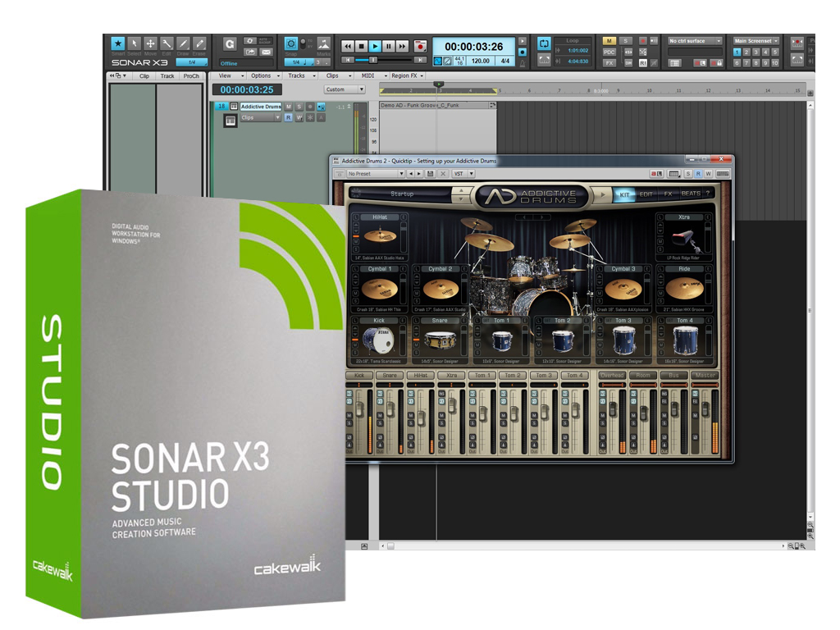Image resolution: width=840 pixels, height=630 pixels.
Task: Open the No ctrl surface dropdown
Action: [695, 40]
